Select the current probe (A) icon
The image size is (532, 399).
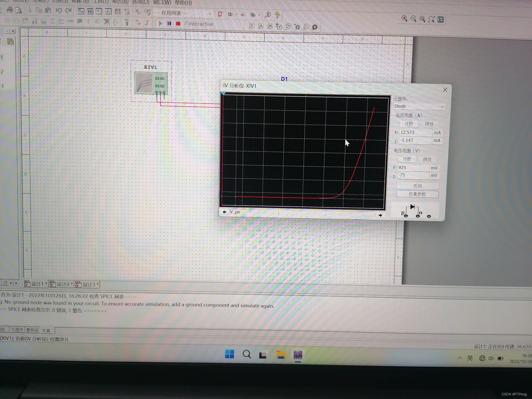coord(261,26)
